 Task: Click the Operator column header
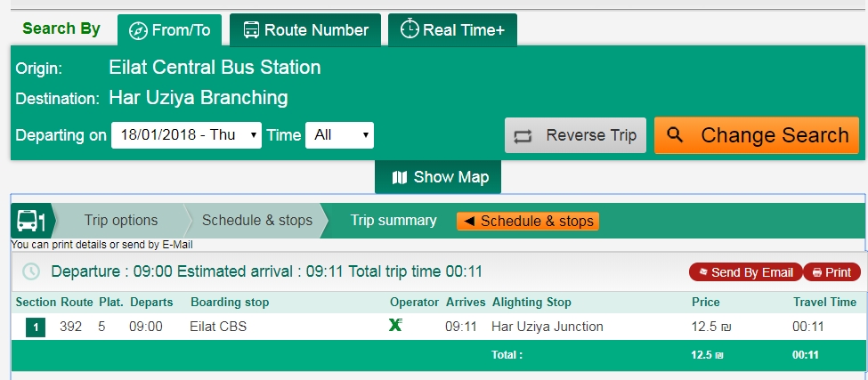click(x=414, y=302)
